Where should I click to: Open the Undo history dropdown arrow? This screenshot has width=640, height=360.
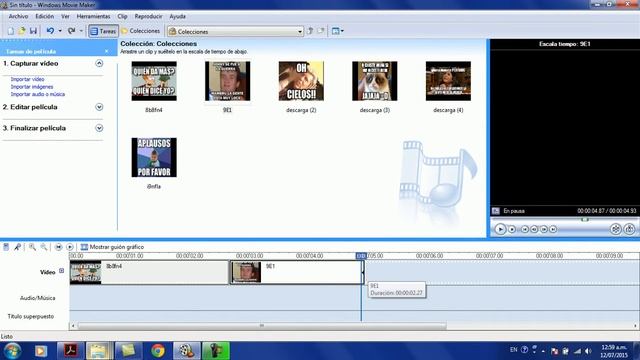pyautogui.click(x=60, y=31)
